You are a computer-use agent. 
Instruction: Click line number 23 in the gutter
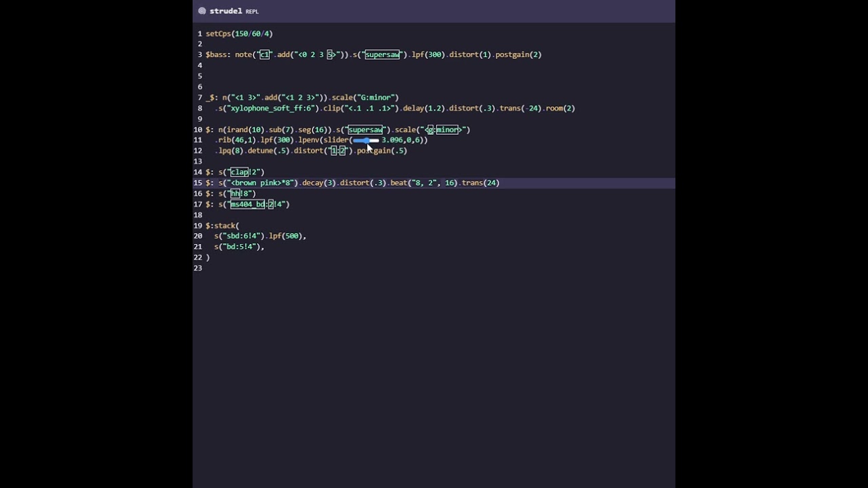pos(198,268)
